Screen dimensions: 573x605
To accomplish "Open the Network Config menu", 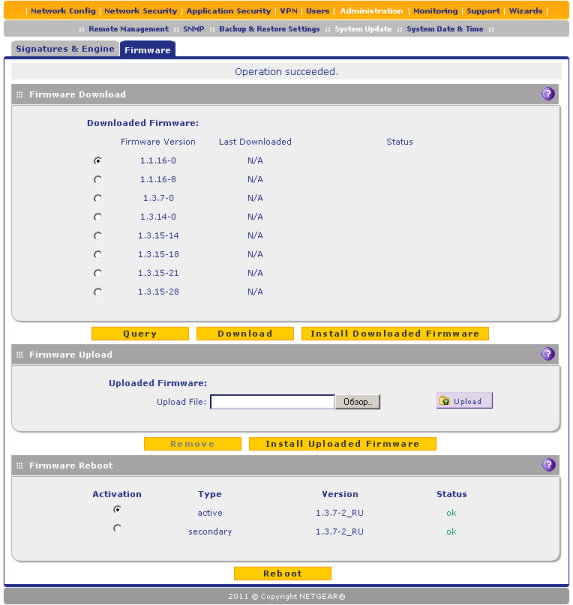I will pyautogui.click(x=63, y=11).
